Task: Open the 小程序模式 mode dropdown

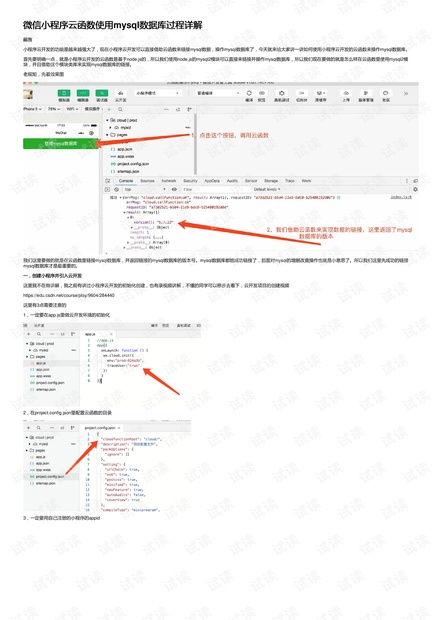Action: click(157, 93)
